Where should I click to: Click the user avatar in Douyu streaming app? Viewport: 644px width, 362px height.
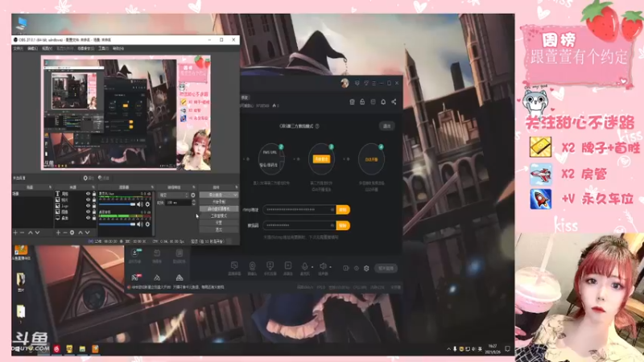pos(345,84)
